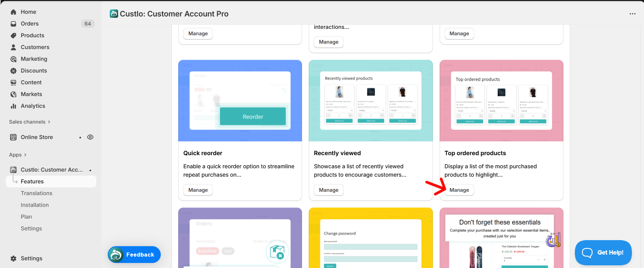Image resolution: width=644 pixels, height=268 pixels.
Task: Click the Feedback button
Action: (x=134, y=255)
